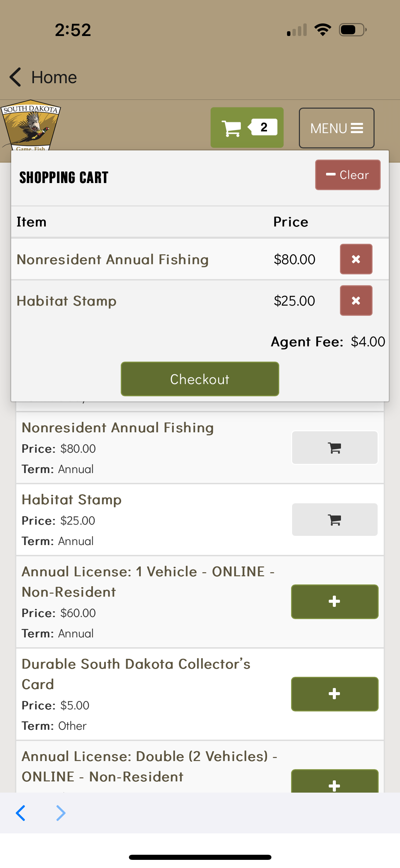Open Nonresident Annual Fishing link in cart
400x868 pixels.
(x=113, y=260)
